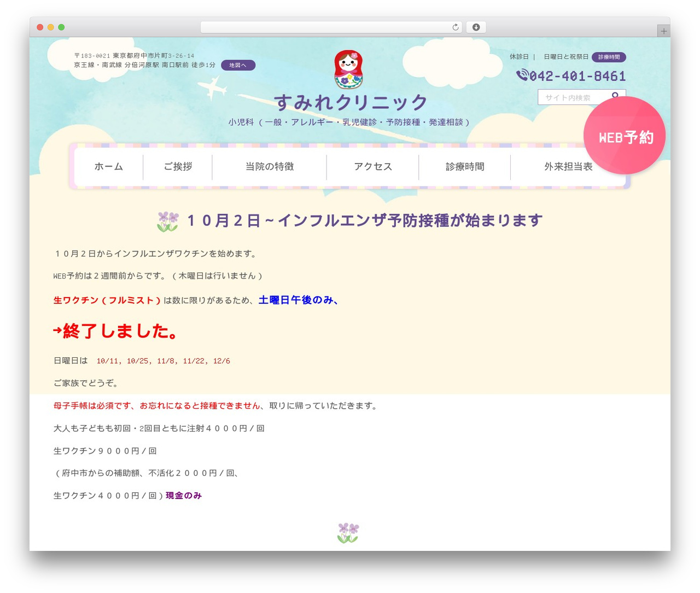Image resolution: width=700 pixels, height=593 pixels.
Task: Click the matryoshka doll clinic logo
Action: click(348, 69)
